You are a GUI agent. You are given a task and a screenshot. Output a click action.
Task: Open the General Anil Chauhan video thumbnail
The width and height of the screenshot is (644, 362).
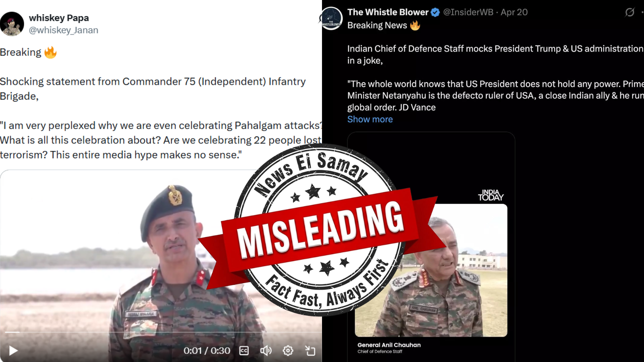tap(431, 270)
